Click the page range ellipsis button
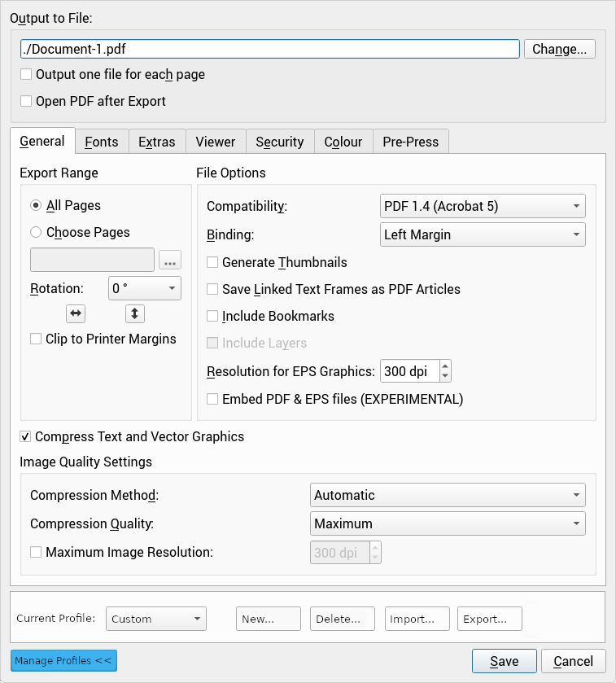The image size is (616, 683). tap(170, 261)
